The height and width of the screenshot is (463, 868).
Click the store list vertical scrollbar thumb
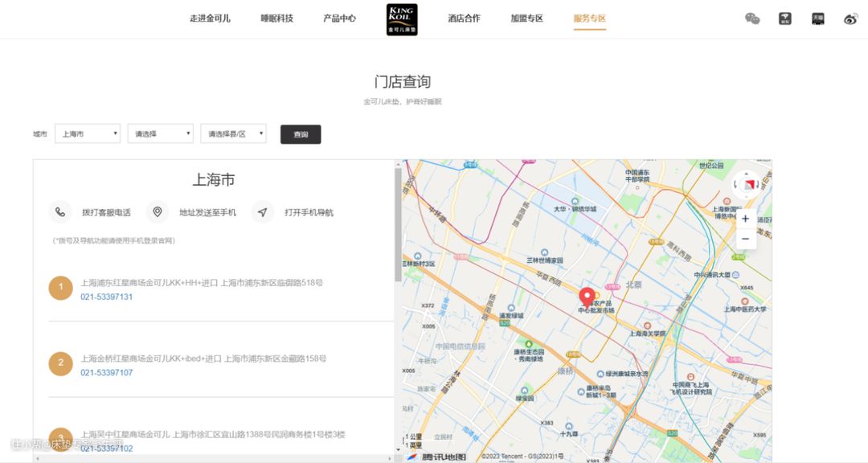tap(398, 224)
